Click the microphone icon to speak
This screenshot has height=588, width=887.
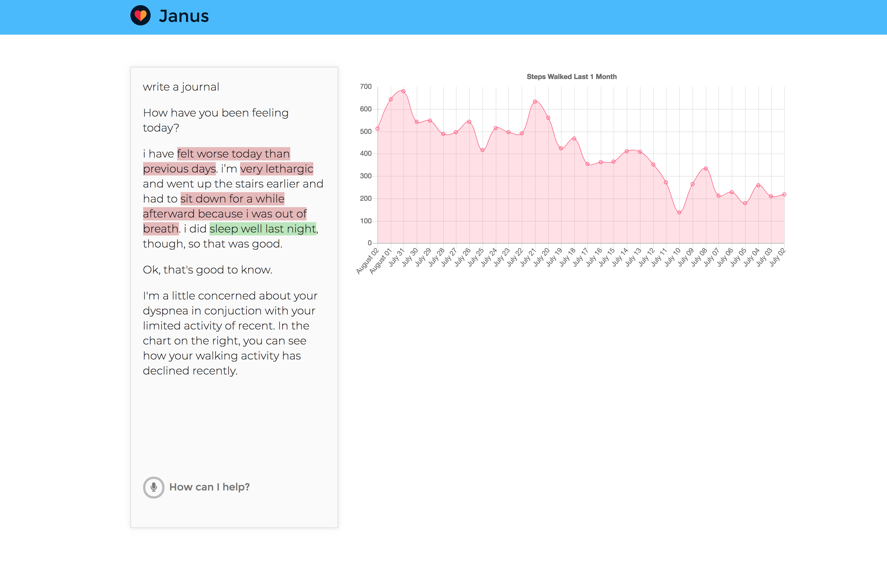pos(154,487)
